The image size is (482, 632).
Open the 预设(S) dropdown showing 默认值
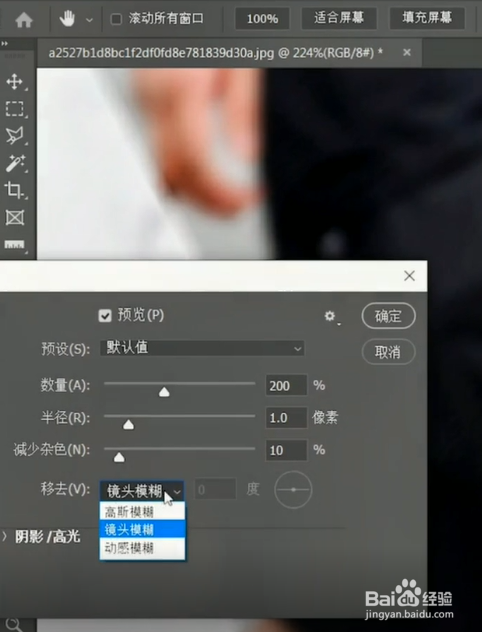tap(202, 348)
